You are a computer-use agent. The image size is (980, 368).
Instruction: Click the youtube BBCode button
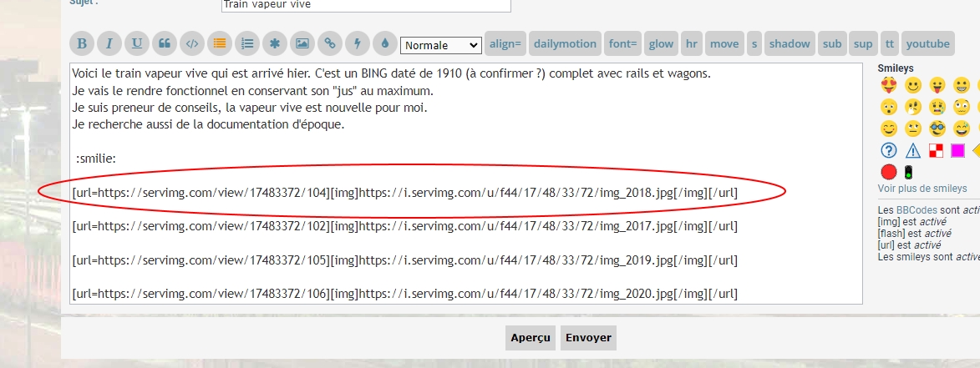tap(927, 44)
